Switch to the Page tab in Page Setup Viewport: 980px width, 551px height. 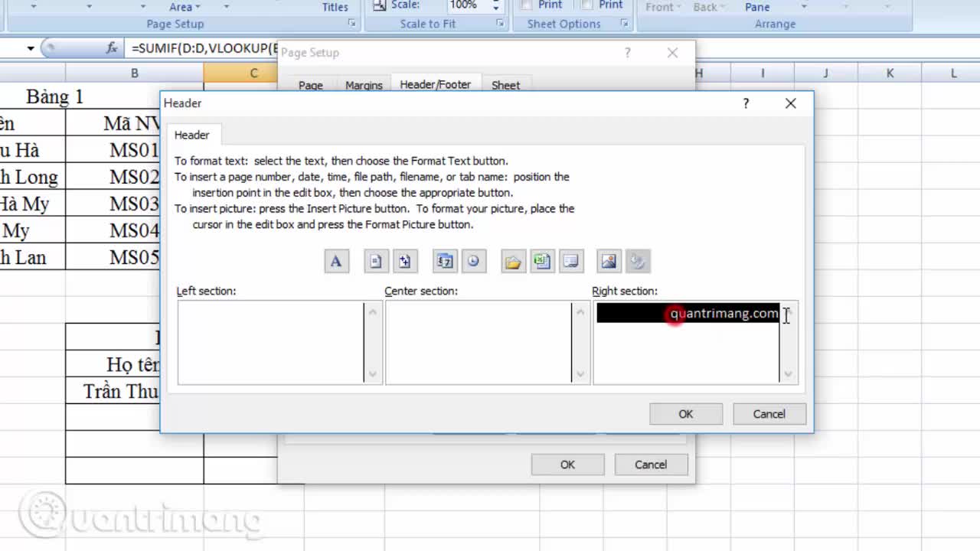310,85
